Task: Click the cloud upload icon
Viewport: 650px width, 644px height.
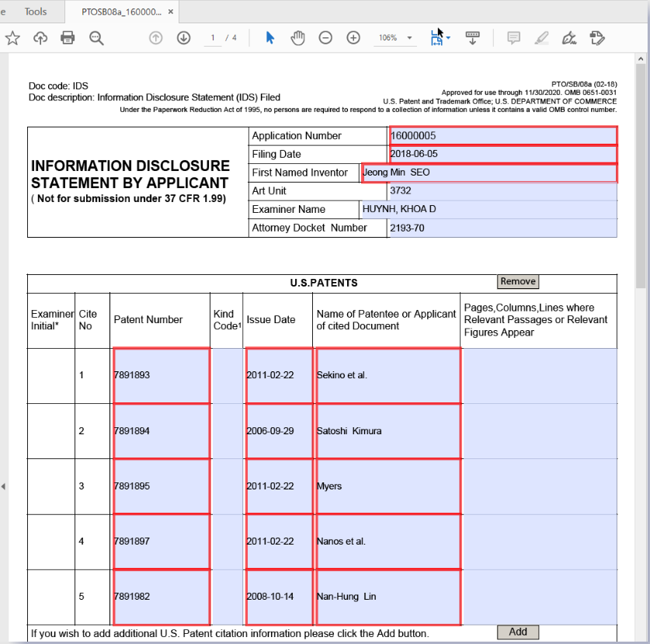Action: 40,38
